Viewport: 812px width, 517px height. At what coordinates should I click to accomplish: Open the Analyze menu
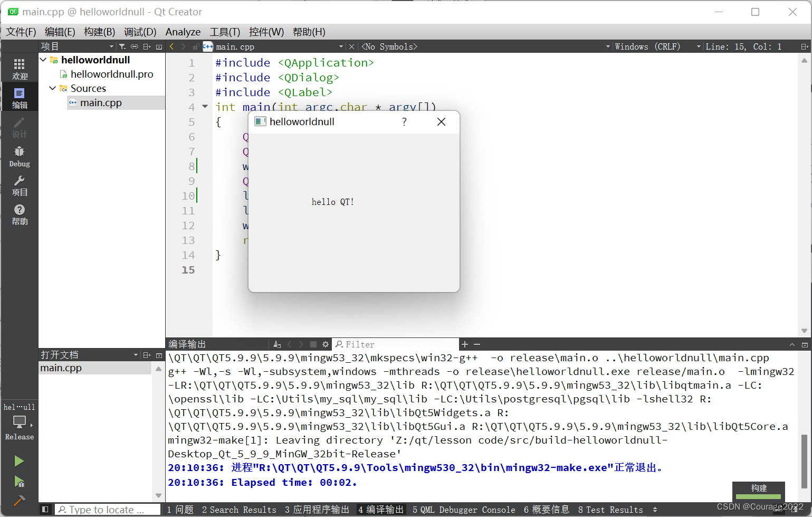point(183,32)
